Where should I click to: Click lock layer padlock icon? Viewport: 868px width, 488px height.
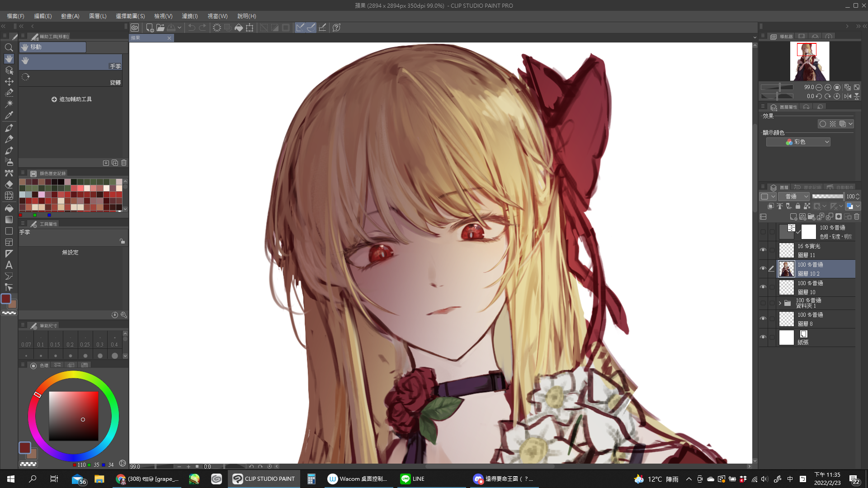(x=798, y=206)
